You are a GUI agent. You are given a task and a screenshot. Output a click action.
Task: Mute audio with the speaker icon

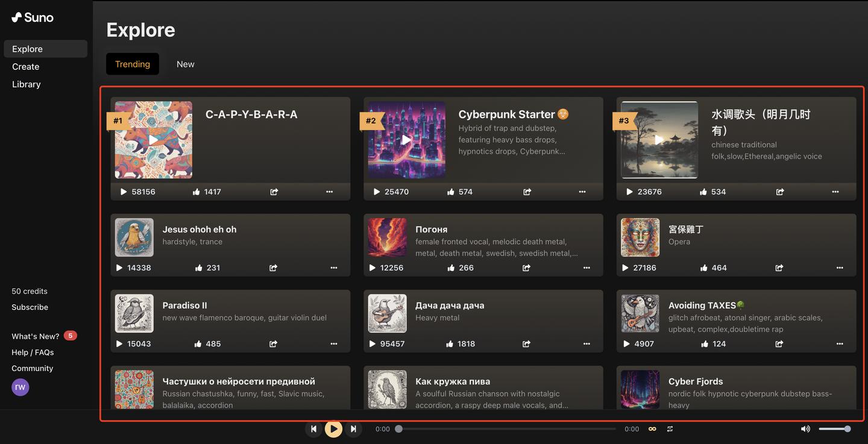[805, 429]
